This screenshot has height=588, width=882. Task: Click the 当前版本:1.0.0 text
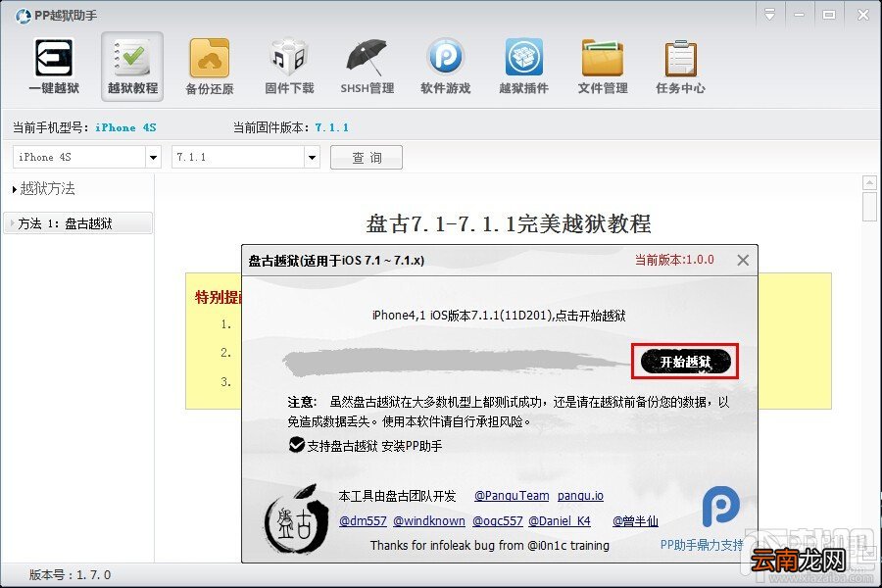pyautogui.click(x=674, y=260)
